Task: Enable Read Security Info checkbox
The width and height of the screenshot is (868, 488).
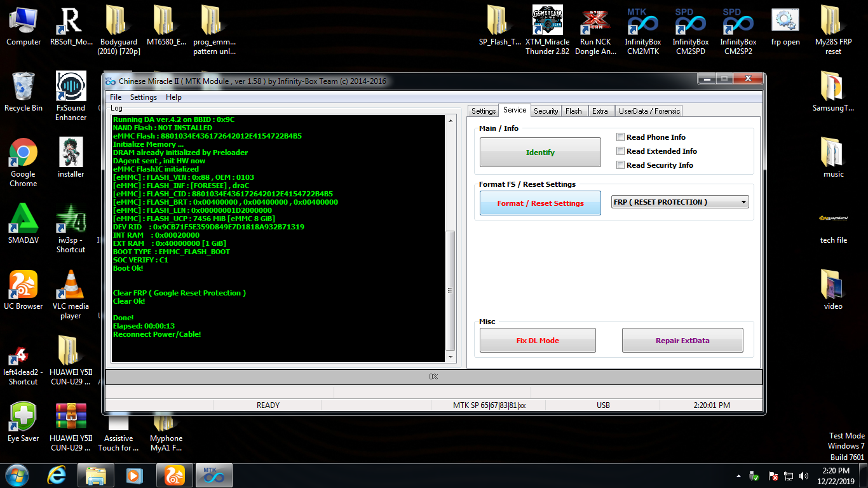Action: click(621, 165)
